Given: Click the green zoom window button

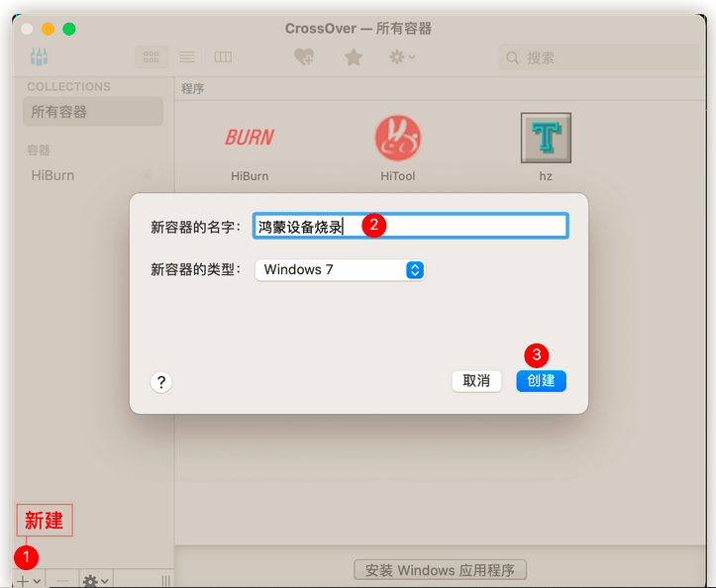Looking at the screenshot, I should [69, 29].
